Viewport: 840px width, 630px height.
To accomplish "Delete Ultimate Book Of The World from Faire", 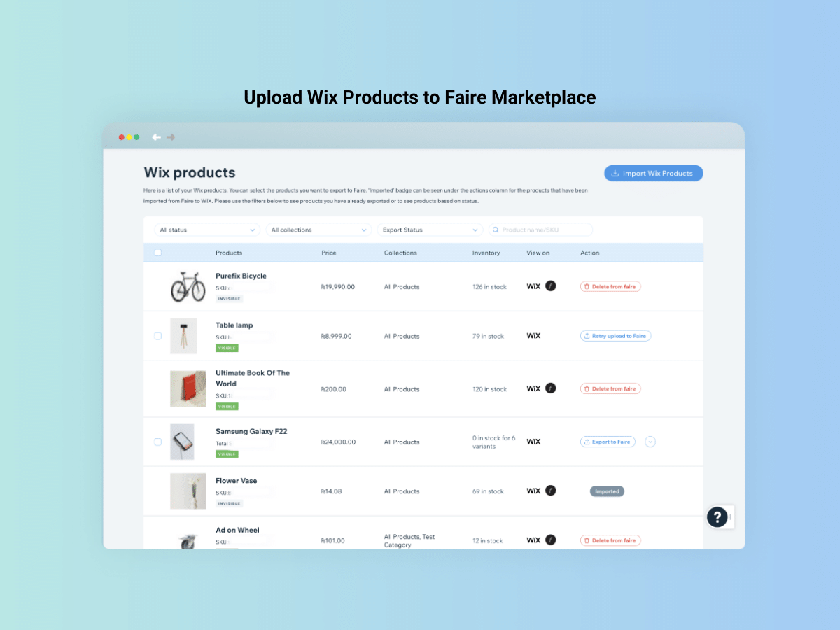I will tap(610, 388).
